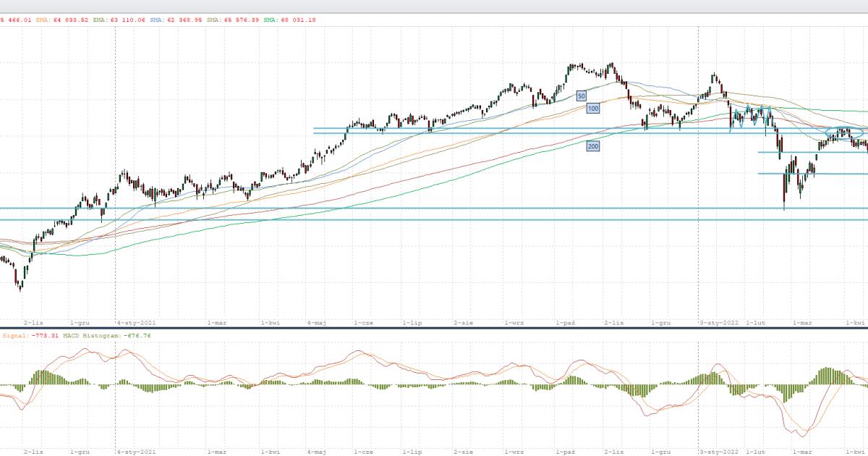Click the olive EMA 63 110.06 legend entry

(x=118, y=20)
